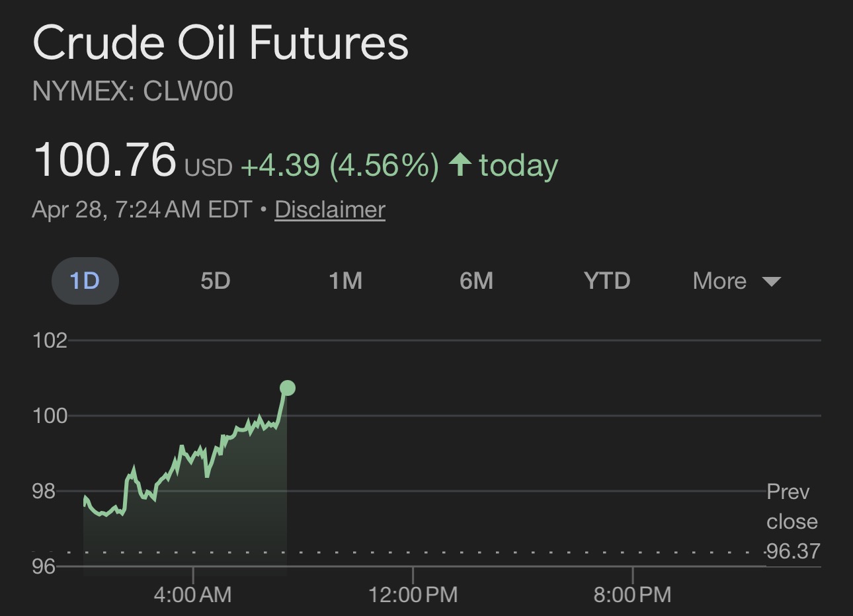Select the 6M time range tab
853x616 pixels.
point(476,281)
